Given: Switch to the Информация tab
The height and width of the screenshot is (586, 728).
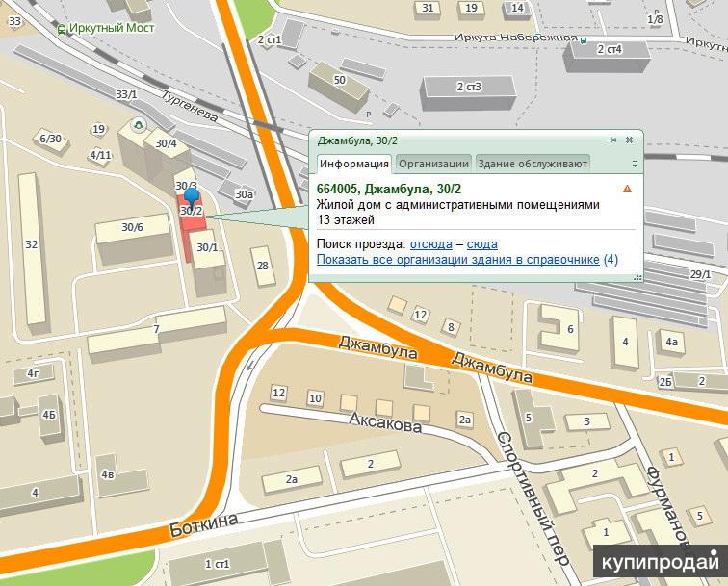Looking at the screenshot, I should tap(353, 164).
